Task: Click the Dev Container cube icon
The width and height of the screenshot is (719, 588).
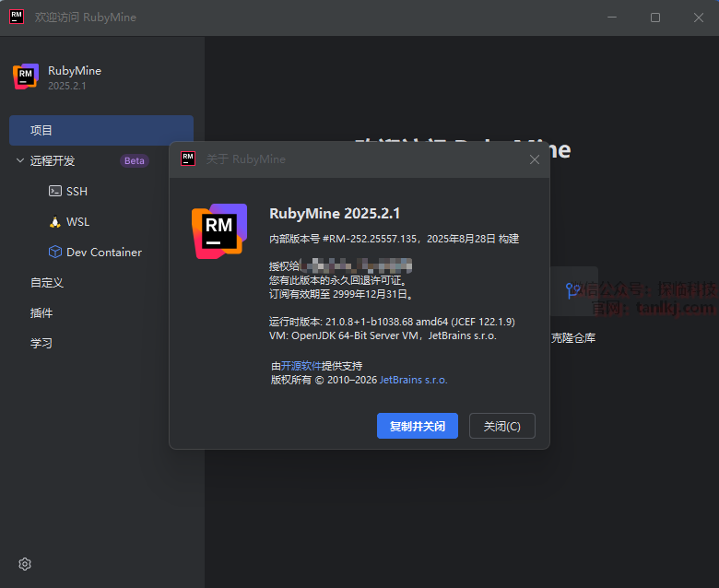Action: (55, 252)
